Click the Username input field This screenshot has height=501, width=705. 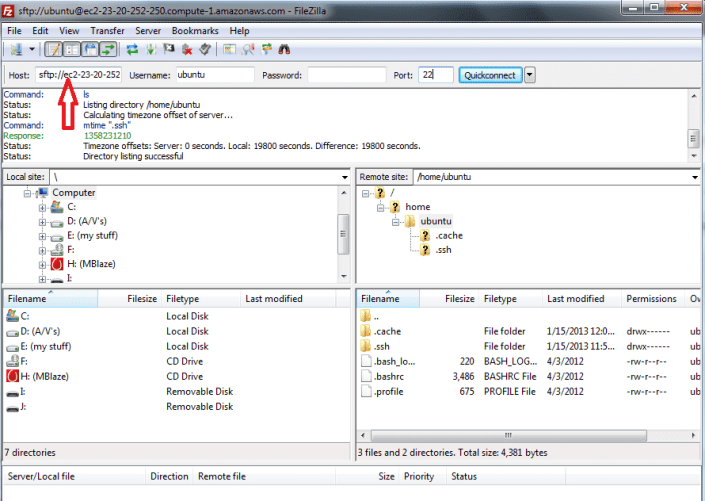pyautogui.click(x=215, y=75)
